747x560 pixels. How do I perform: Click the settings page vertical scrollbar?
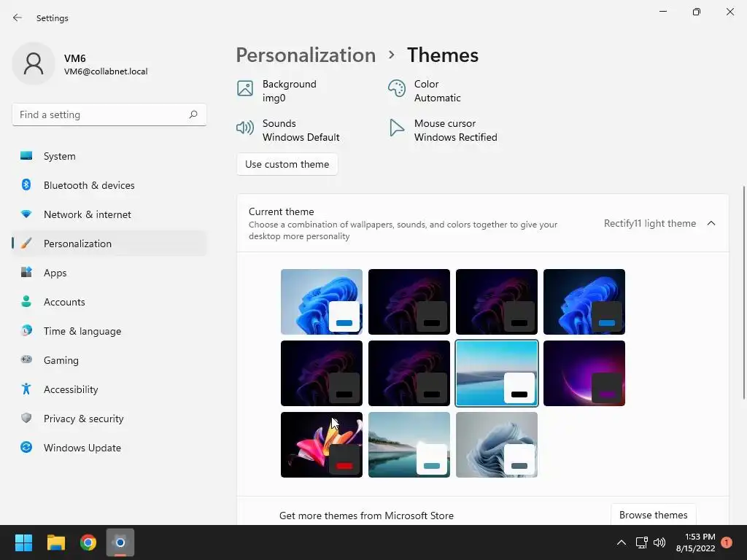743,292
